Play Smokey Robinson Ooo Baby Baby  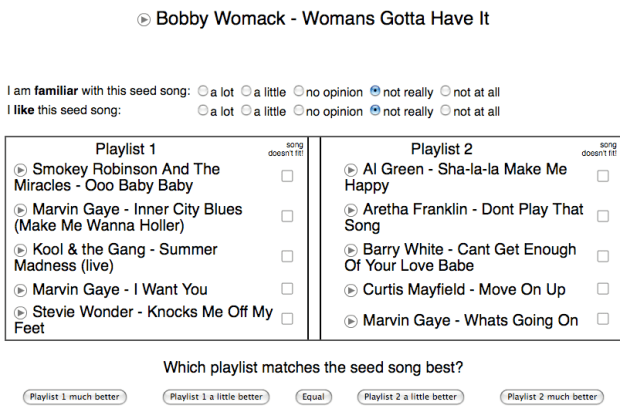(21, 170)
